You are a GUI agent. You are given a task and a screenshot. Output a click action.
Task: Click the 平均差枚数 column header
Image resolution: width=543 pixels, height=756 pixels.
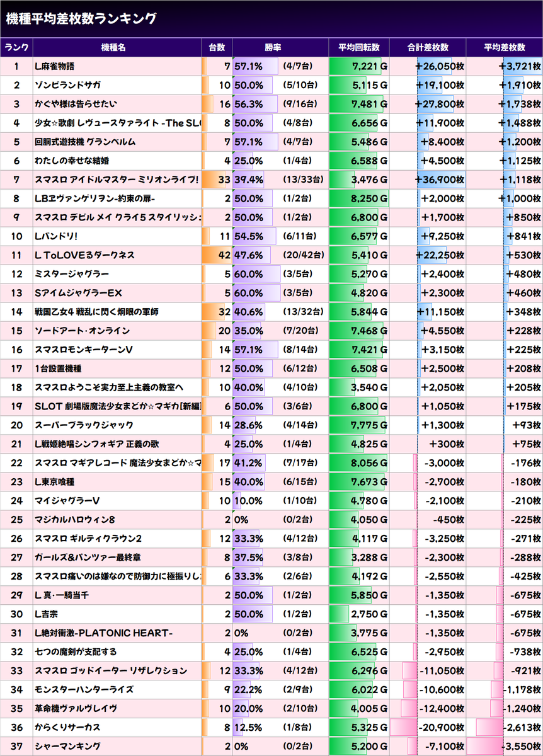pyautogui.click(x=505, y=48)
